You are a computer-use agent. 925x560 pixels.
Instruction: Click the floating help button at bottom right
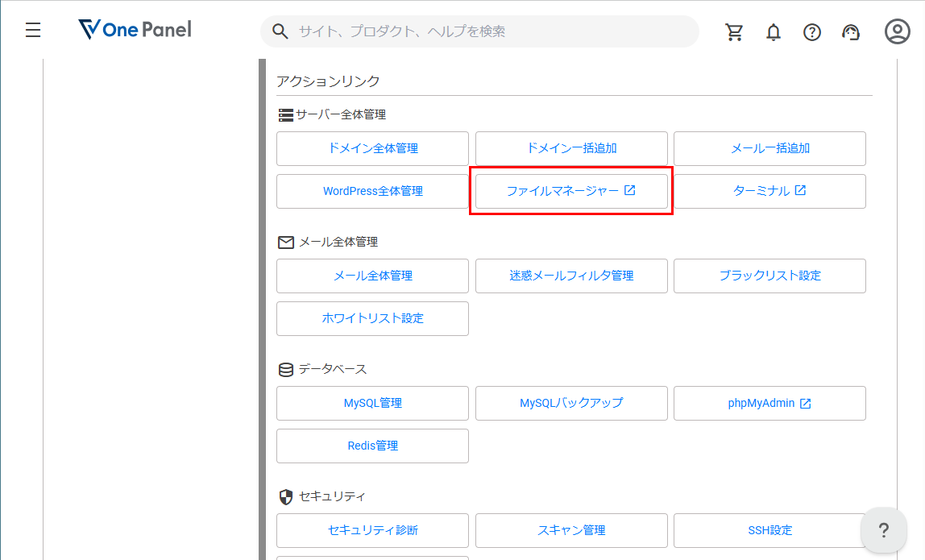(883, 531)
